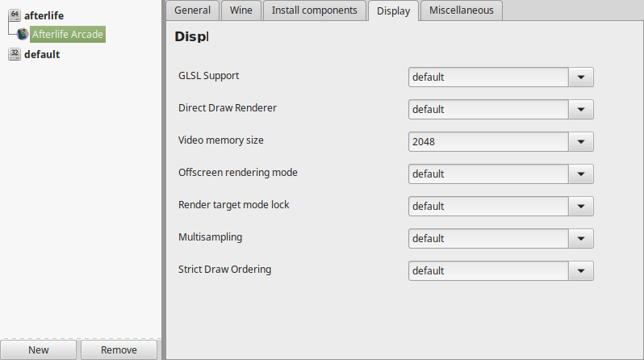
Task: Open the Strict Draw Ordering dropdown
Action: pyautogui.click(x=581, y=271)
